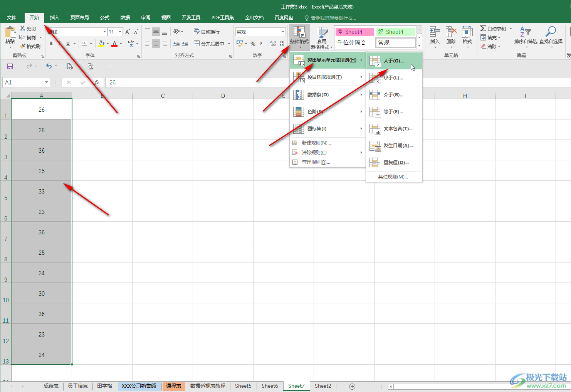571x392 pixels.
Task: Click the decrease indent icon
Action: 176,44
